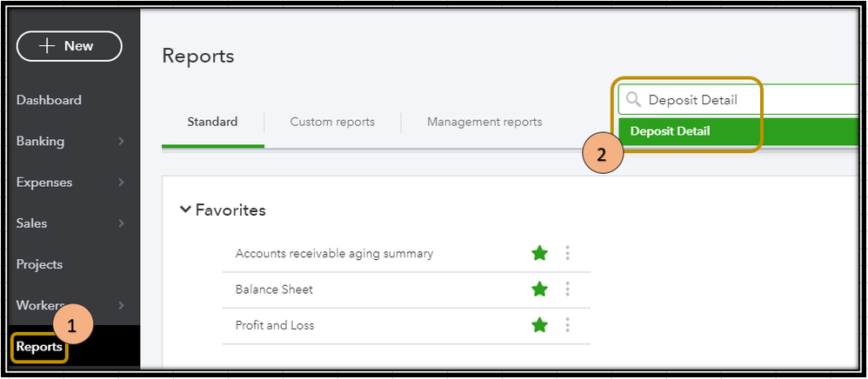Click the New button with plus icon

pyautogui.click(x=70, y=46)
